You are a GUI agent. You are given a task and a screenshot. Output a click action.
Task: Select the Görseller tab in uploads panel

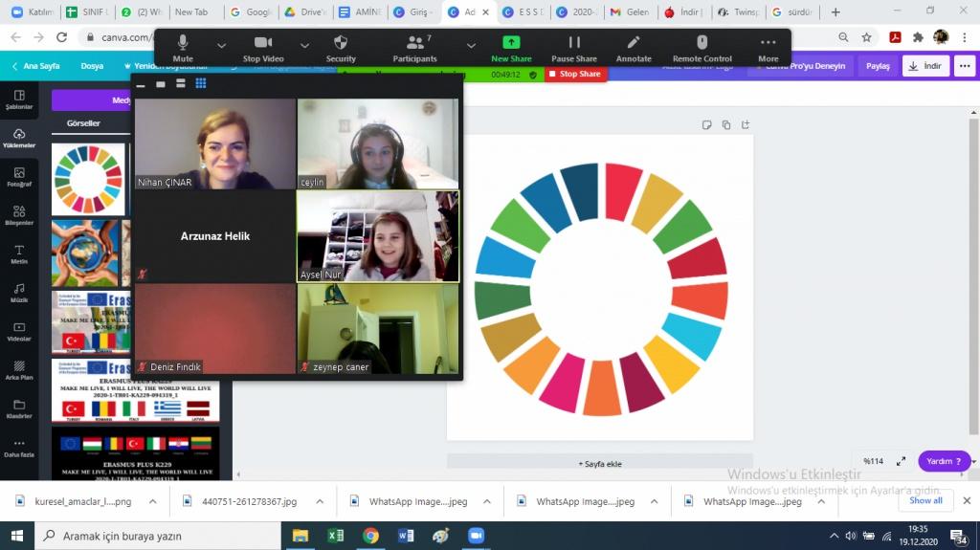83,123
